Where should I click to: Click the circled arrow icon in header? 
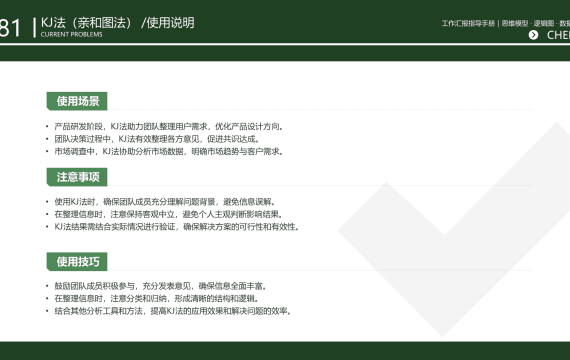pos(533,35)
